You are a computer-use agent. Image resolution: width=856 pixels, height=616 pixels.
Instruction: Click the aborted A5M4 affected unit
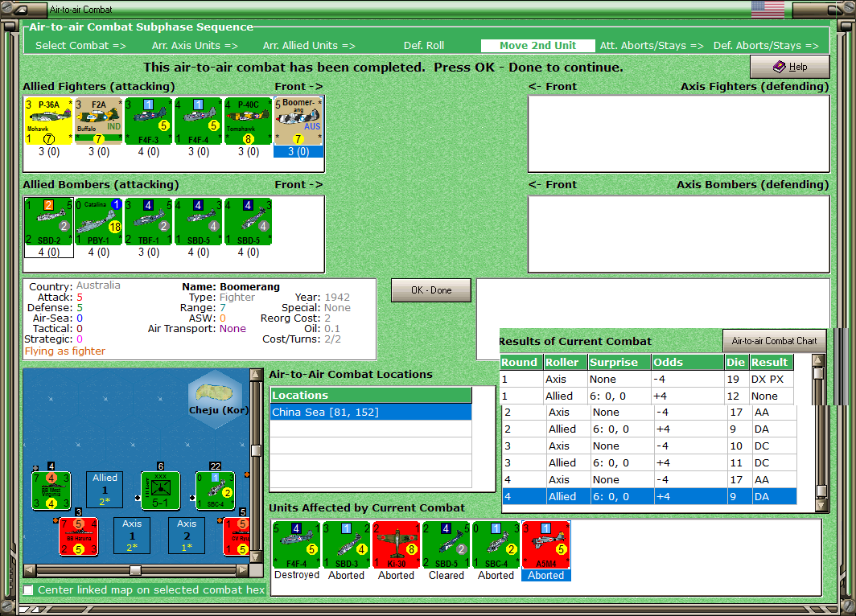(x=546, y=545)
